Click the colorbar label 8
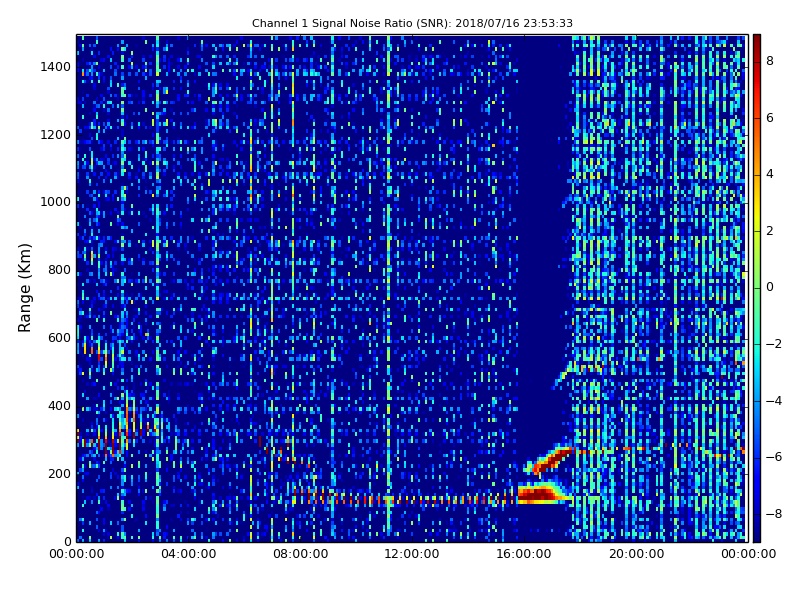This screenshot has height=600, width=800. tap(770, 61)
